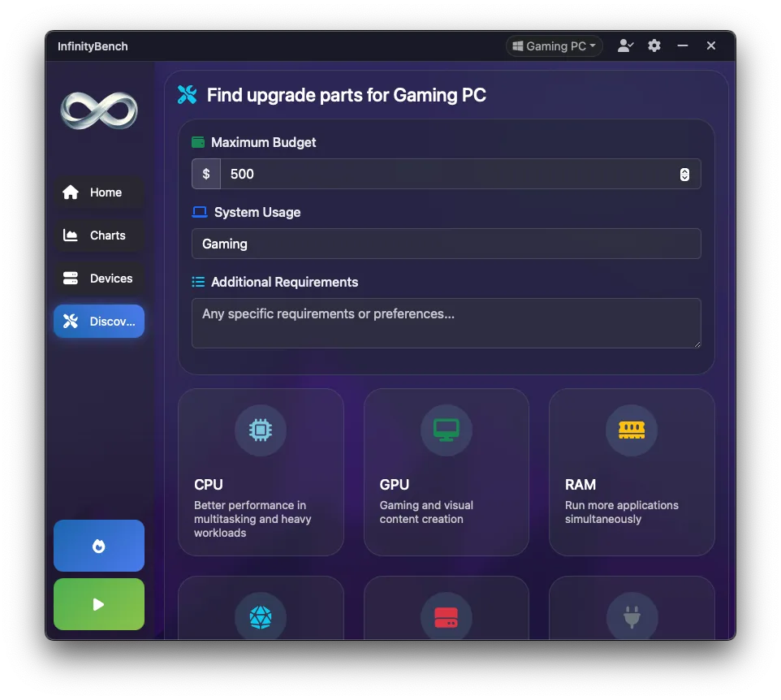Screen dimensions: 781x700
Task: Click the cyan polyhedron icon card
Action: coord(261,617)
